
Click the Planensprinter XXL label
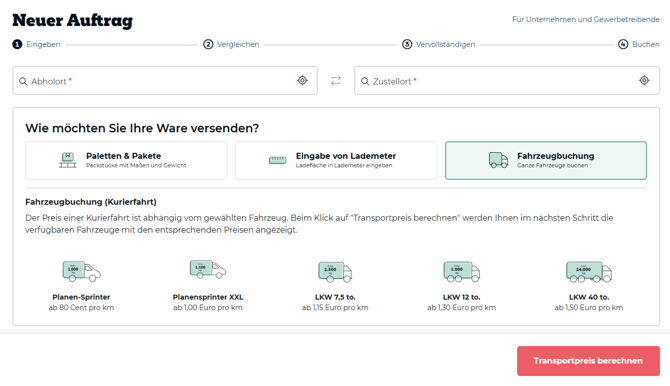(x=208, y=297)
